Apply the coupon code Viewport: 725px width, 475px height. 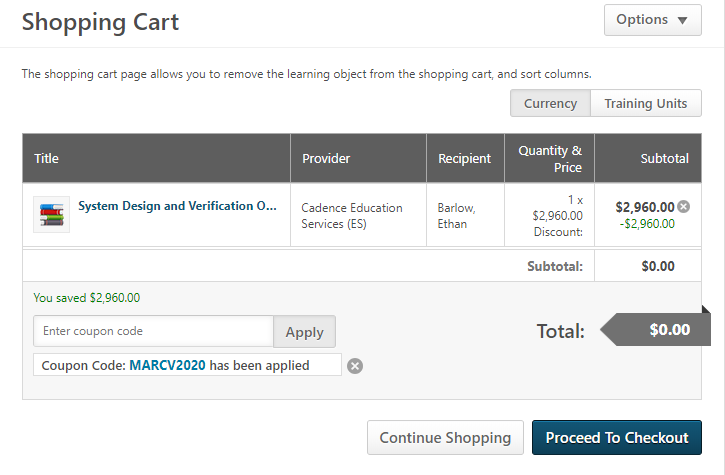[304, 332]
